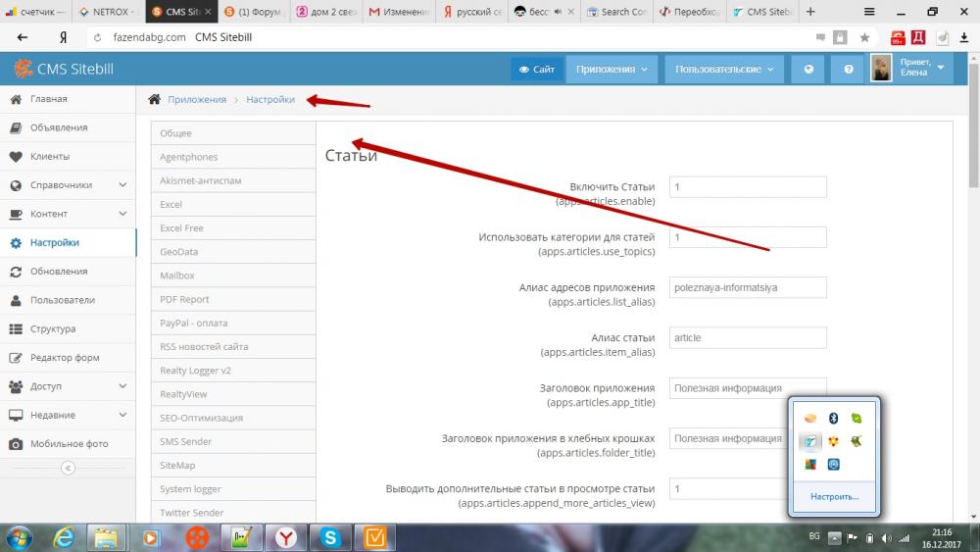Click the Настроить... link in the tray popup
The height and width of the screenshot is (552, 980).
point(834,497)
